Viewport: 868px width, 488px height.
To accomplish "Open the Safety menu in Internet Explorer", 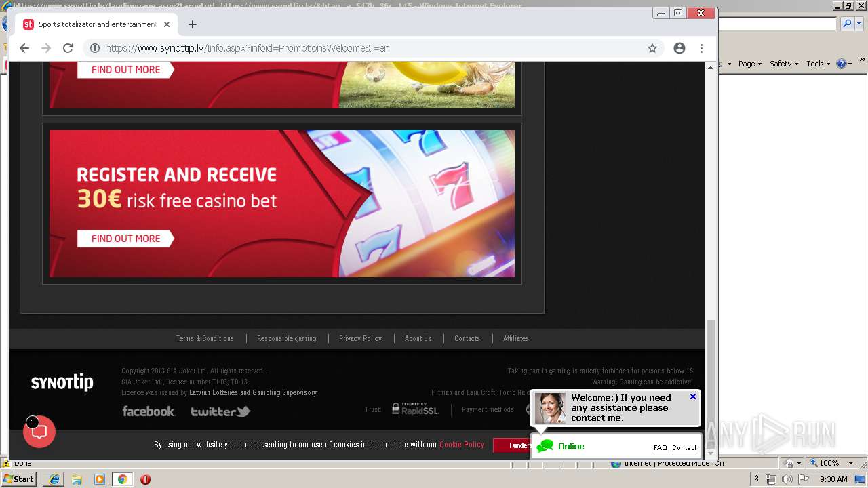I will coord(784,64).
